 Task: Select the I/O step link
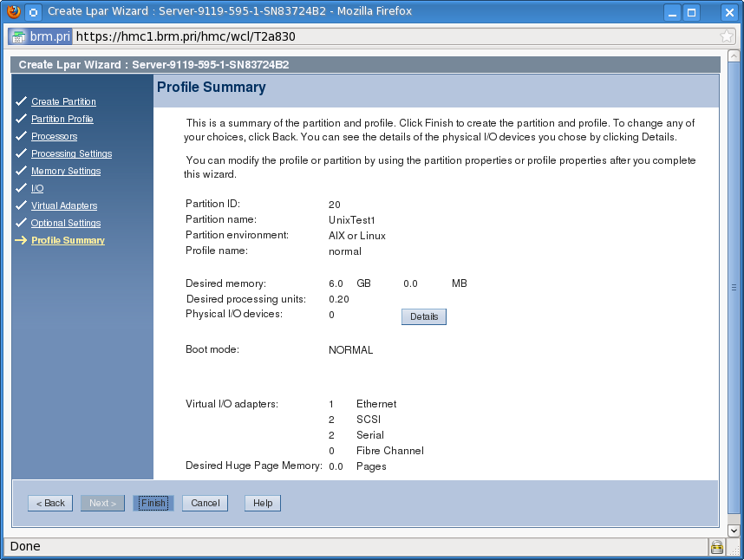(37, 188)
